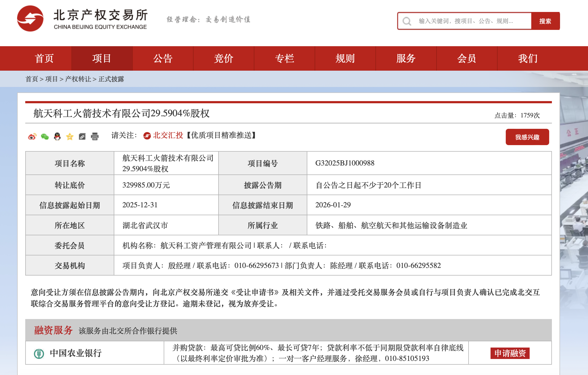The image size is (588, 375).
Task: Share via WeChat icon
Action: tap(45, 136)
